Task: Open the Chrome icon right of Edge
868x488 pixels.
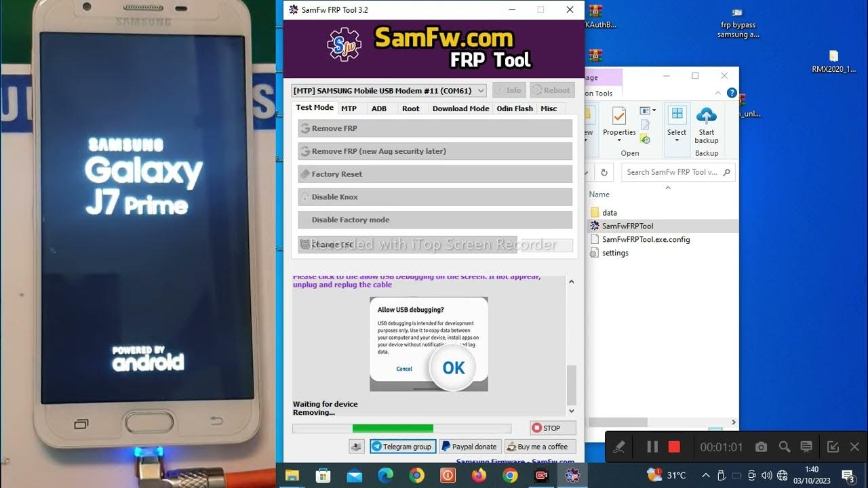Action: tap(416, 476)
